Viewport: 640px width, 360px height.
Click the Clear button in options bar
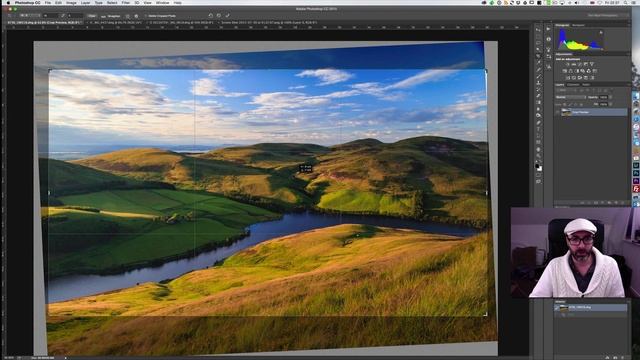click(x=91, y=16)
